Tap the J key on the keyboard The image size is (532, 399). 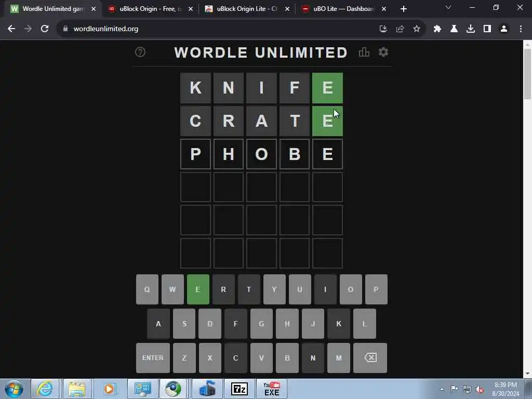click(313, 324)
